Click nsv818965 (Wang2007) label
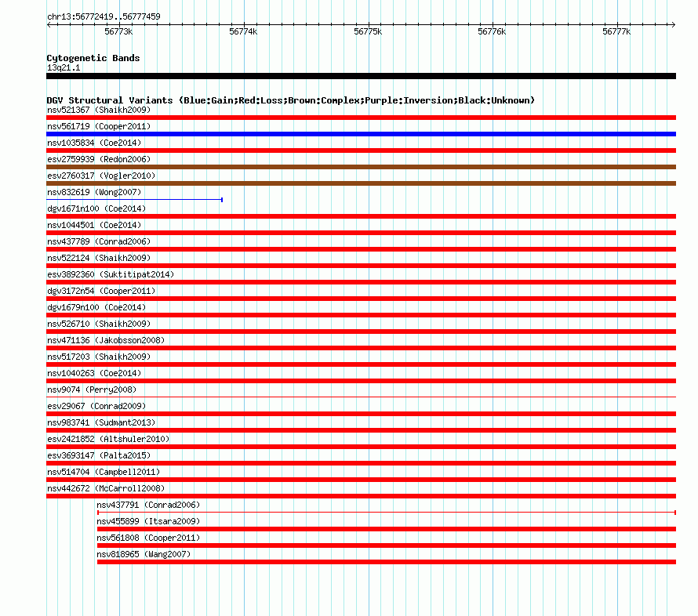 tap(144, 554)
